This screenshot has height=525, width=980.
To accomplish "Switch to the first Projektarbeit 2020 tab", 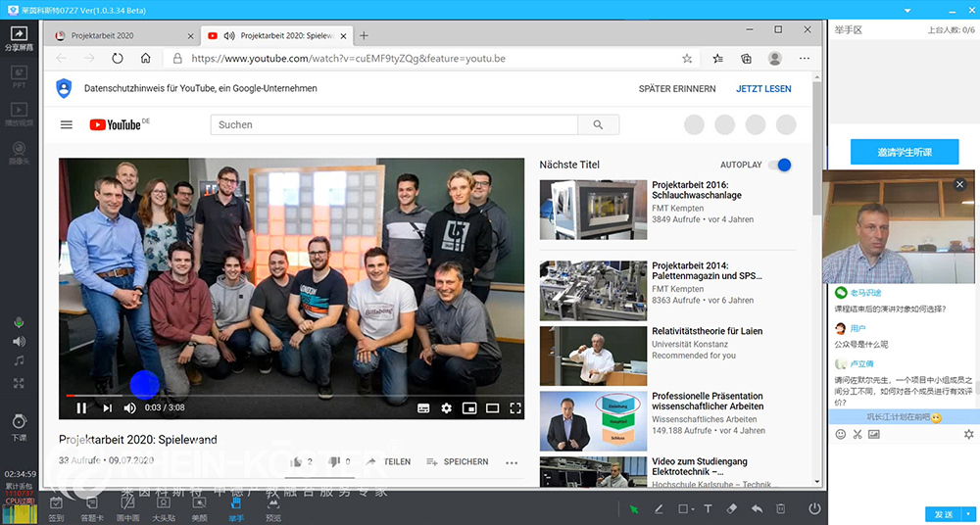I will click(122, 35).
